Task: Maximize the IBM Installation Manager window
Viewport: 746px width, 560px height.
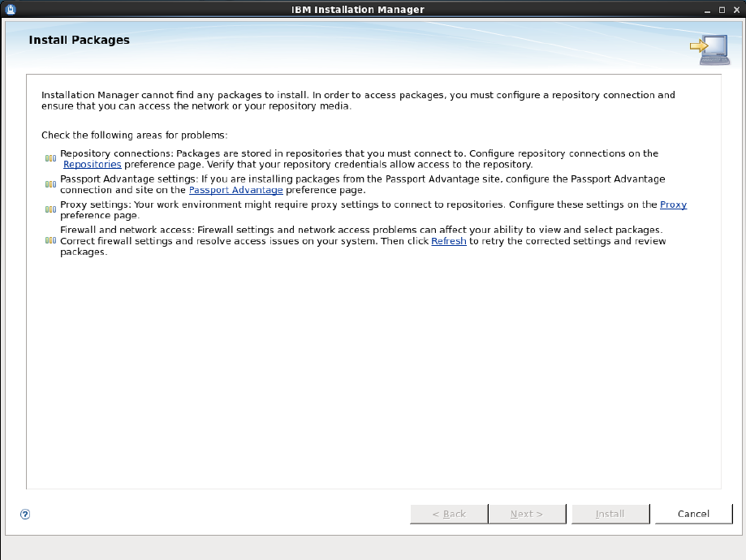Action: (722, 10)
